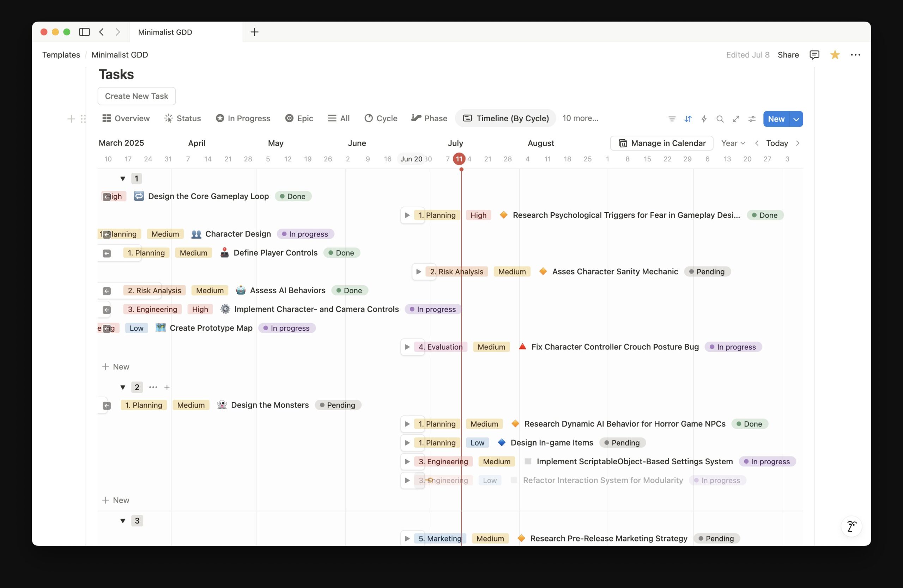The image size is (903, 588).
Task: Switch to the Epic view tab
Action: (299, 118)
